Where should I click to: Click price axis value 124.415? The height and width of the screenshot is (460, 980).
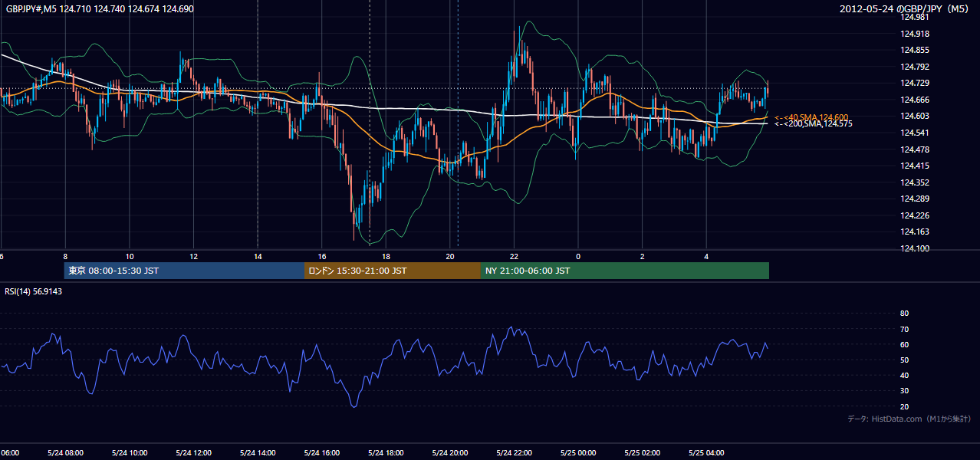[x=915, y=166]
